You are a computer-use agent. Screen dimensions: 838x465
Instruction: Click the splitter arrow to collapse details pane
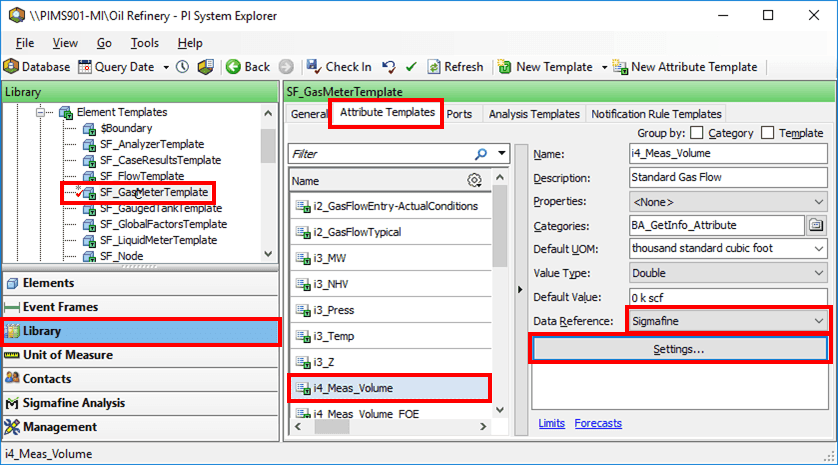pos(520,290)
